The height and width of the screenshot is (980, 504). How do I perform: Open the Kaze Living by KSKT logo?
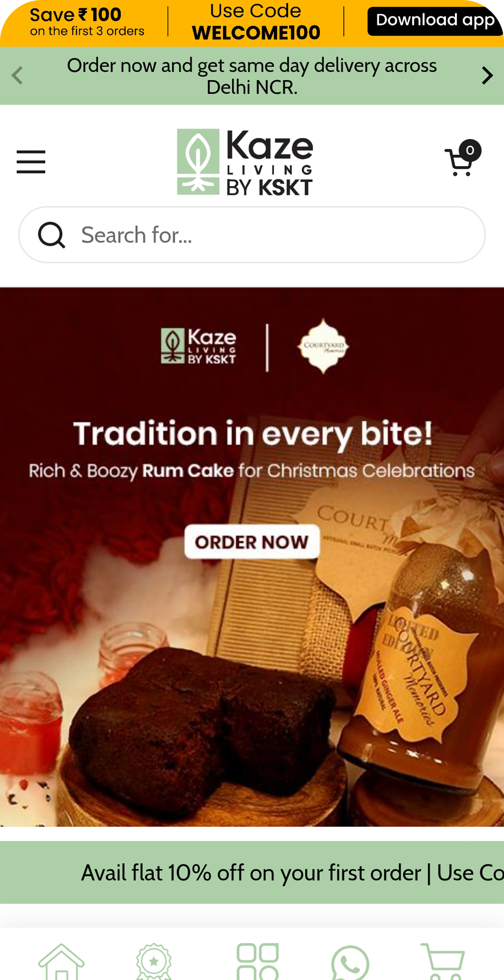(x=245, y=162)
